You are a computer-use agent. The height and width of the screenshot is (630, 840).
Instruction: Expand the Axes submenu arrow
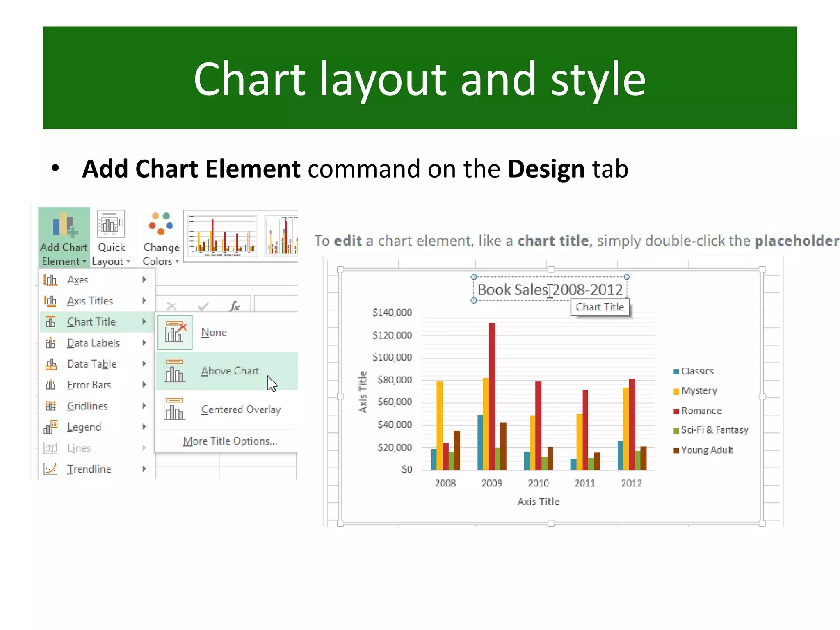(144, 280)
